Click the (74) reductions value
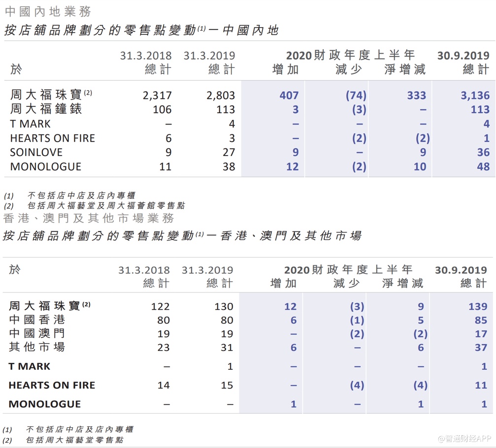 [x=356, y=95]
